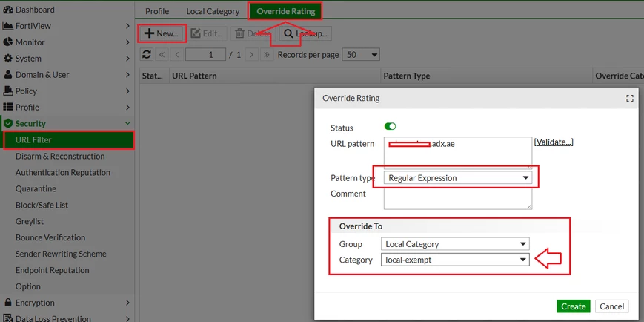Open Bounce Verification
The image size is (644, 322).
tap(50, 237)
